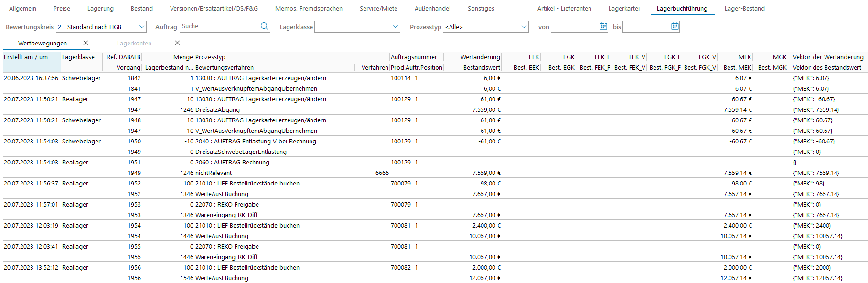
Task: Open the 'von' date calendar picker
Action: click(603, 27)
